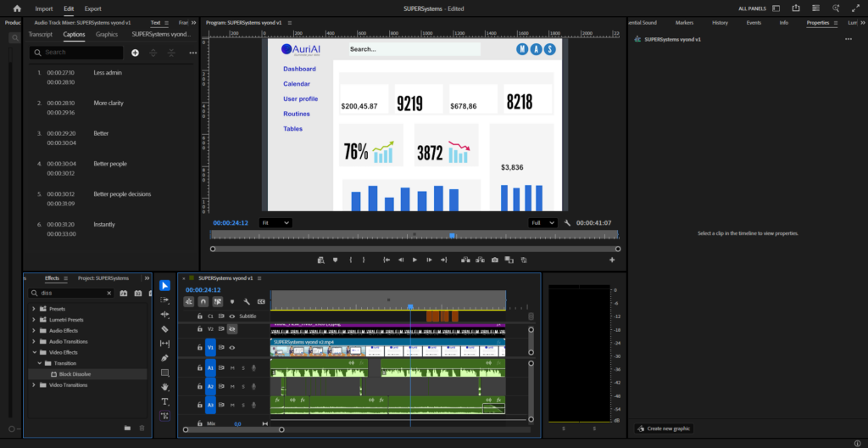The width and height of the screenshot is (868, 448).
Task: Select the Track Select Forward tool
Action: click(x=165, y=300)
